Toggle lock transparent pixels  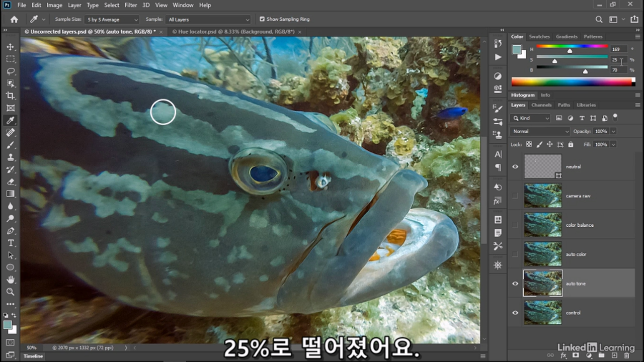click(x=529, y=144)
